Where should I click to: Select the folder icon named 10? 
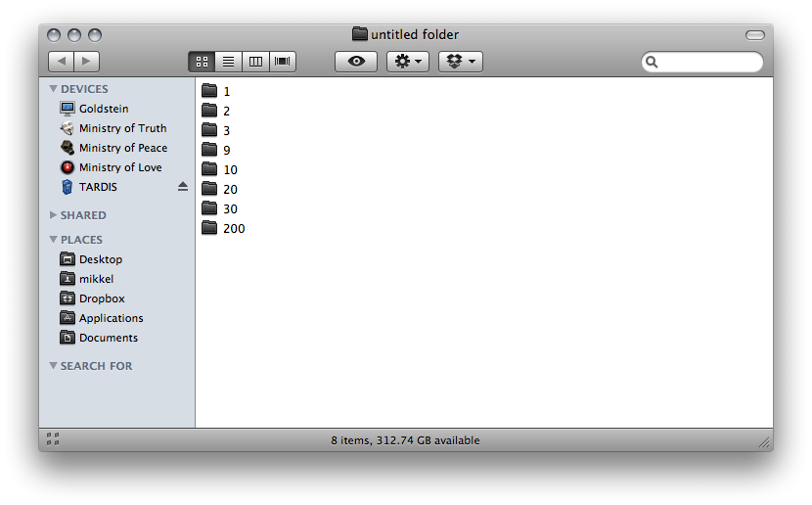click(209, 169)
